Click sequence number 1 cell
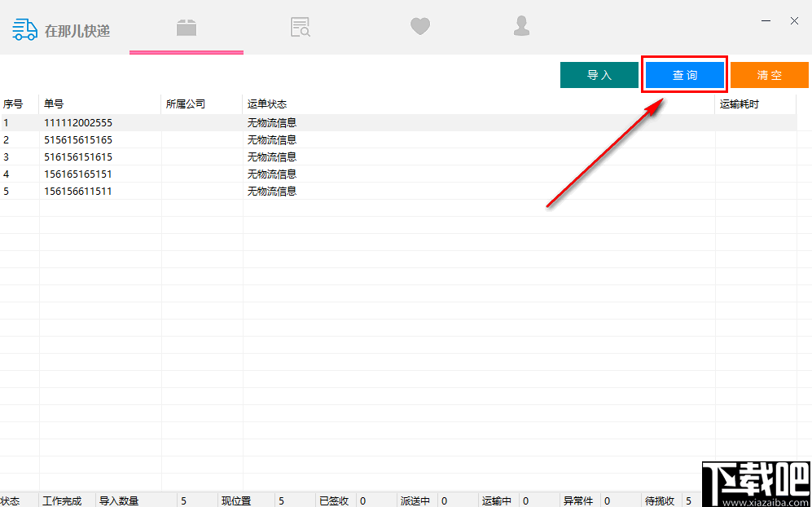 click(x=7, y=123)
